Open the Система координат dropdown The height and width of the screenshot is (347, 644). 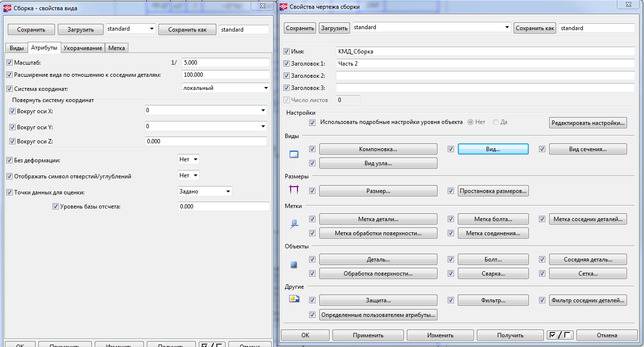point(266,88)
